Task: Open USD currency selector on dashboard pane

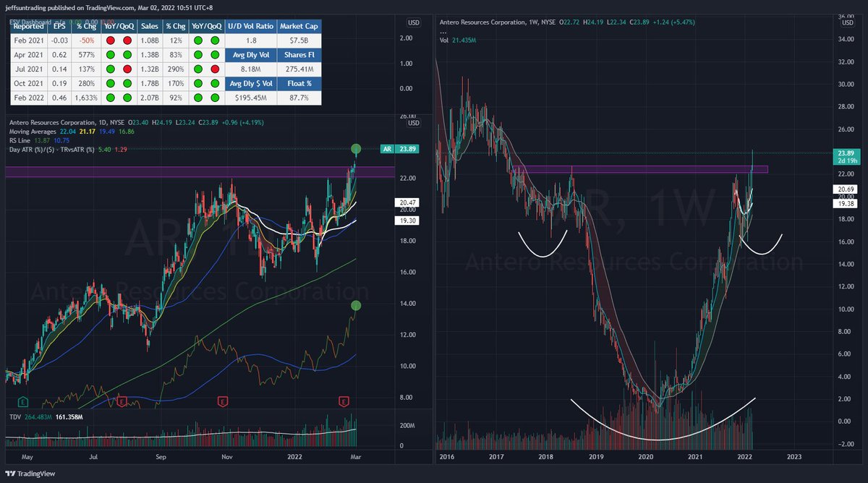Action: point(414,24)
